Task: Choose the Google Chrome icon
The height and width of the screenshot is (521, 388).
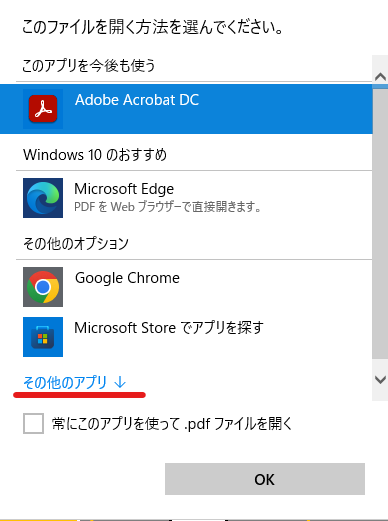Action: click(x=43, y=287)
